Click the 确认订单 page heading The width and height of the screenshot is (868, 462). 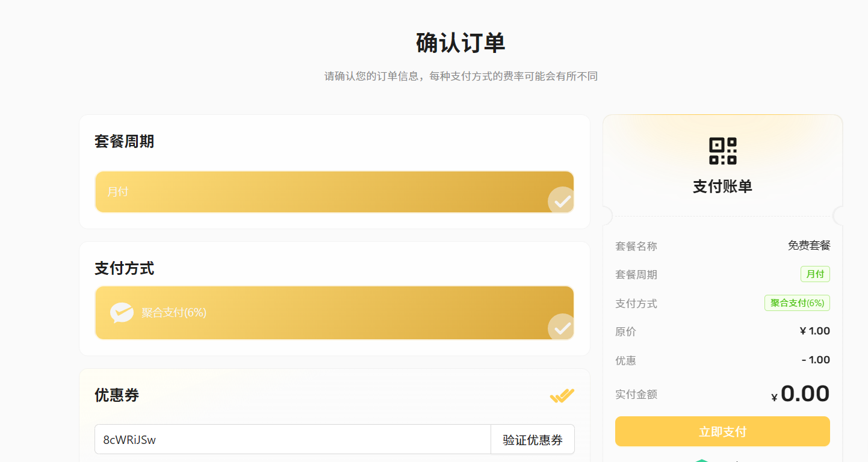pos(460,43)
